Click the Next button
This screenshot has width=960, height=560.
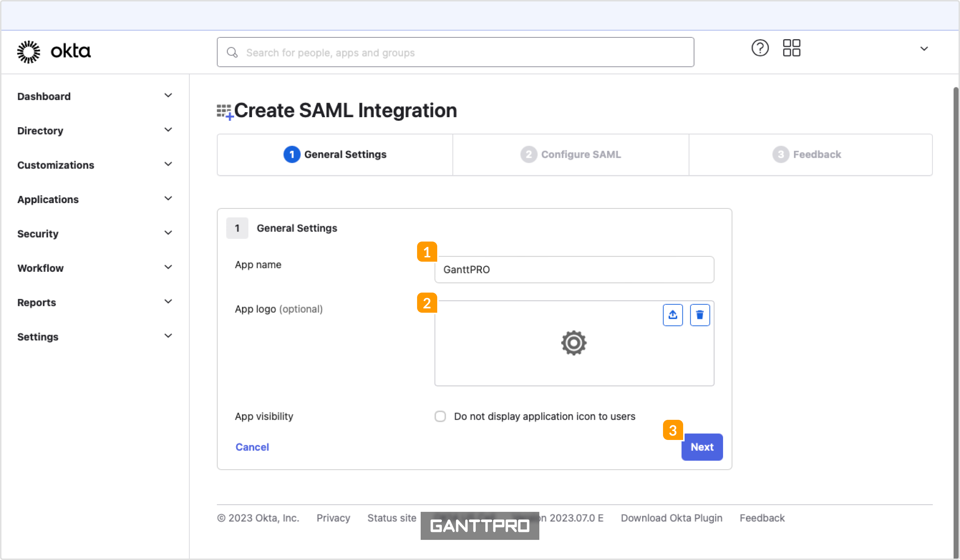click(x=702, y=447)
